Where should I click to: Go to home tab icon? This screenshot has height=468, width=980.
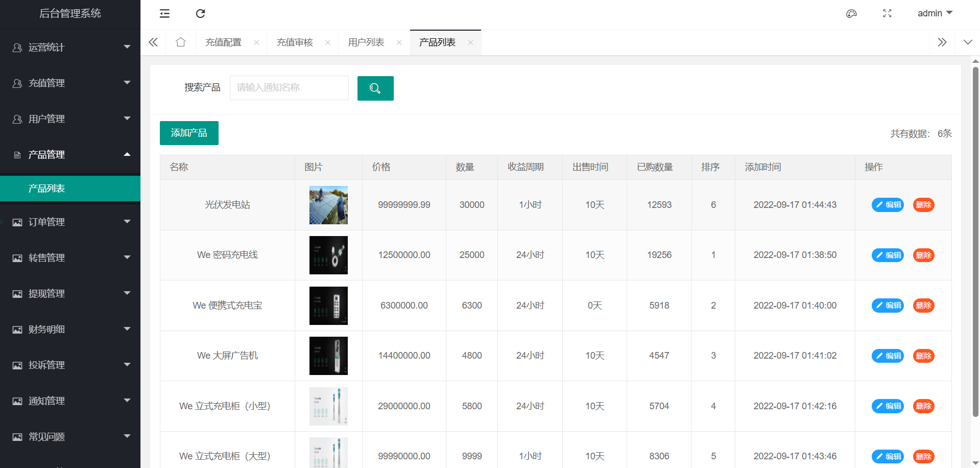pos(181,42)
